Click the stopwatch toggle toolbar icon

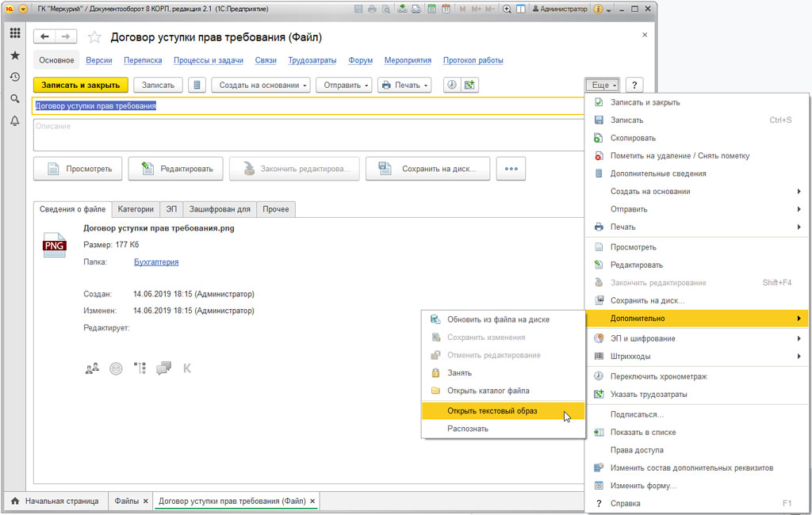coord(452,85)
